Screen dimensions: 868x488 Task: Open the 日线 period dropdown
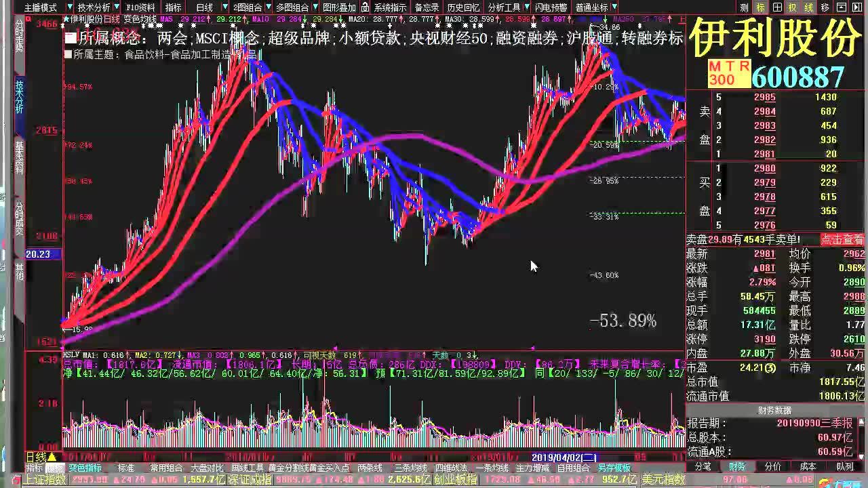(x=204, y=7)
